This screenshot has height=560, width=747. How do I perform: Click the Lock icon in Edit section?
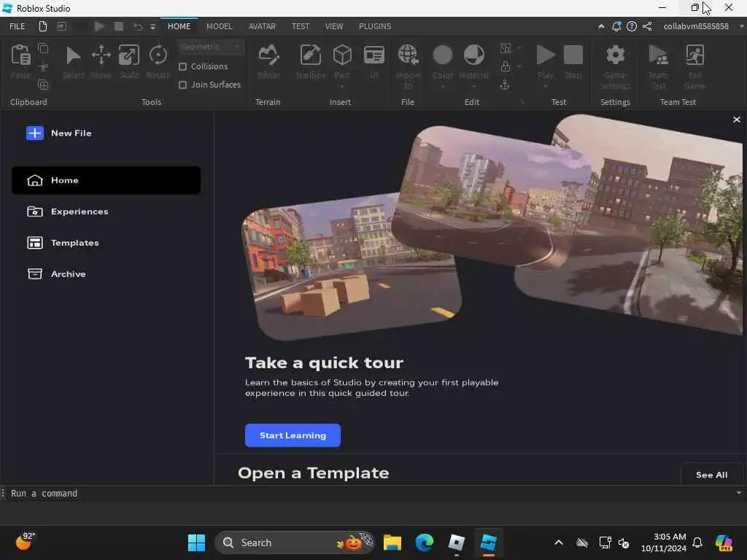point(506,66)
